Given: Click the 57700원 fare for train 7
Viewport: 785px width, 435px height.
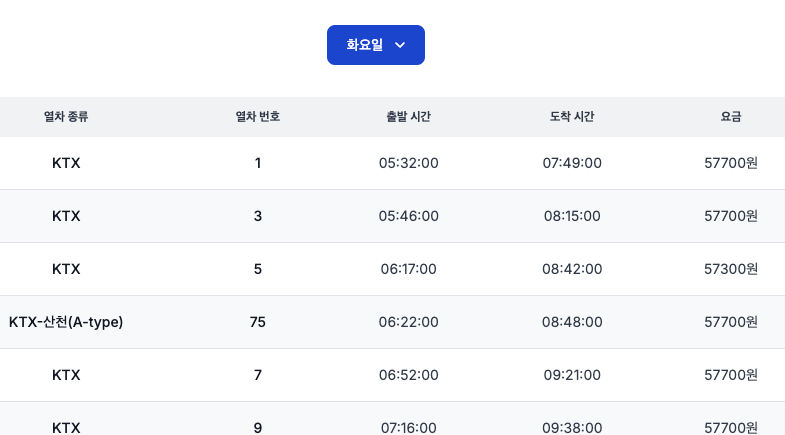Looking at the screenshot, I should [731, 375].
